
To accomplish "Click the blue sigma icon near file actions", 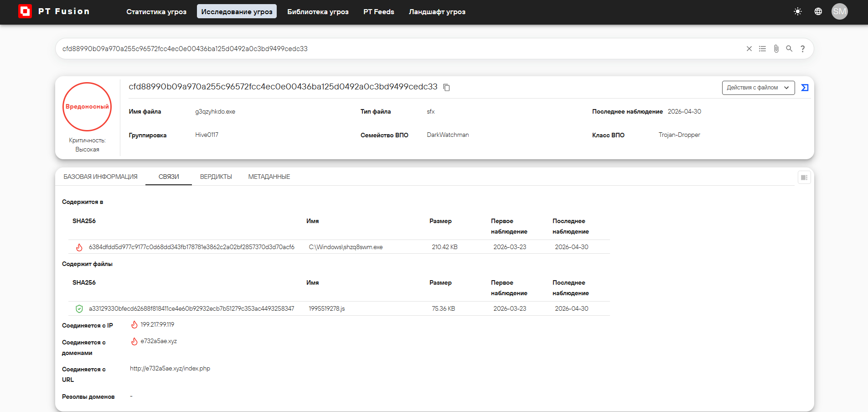I will coord(805,88).
